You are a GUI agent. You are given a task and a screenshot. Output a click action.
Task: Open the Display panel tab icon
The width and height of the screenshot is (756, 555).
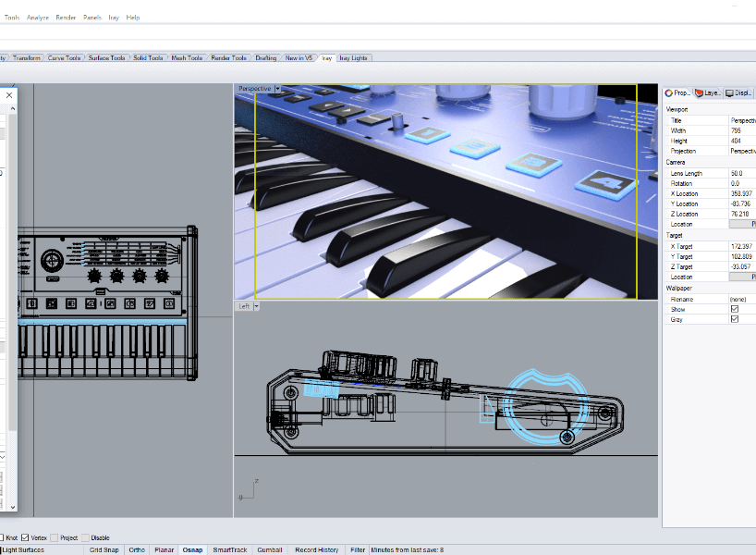(x=729, y=92)
